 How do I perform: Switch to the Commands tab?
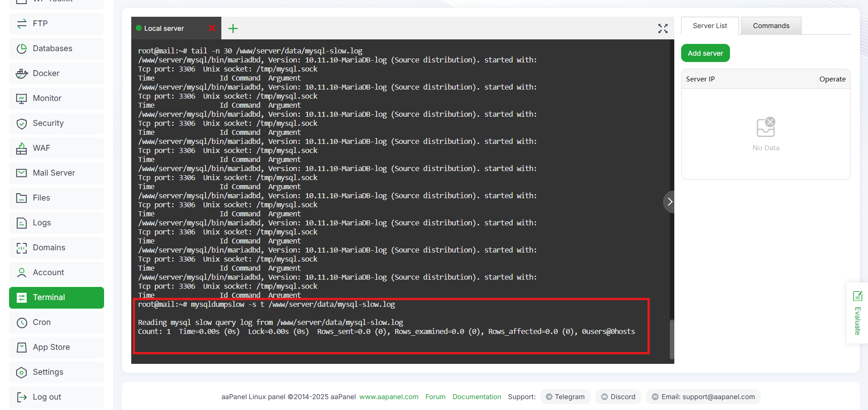771,26
